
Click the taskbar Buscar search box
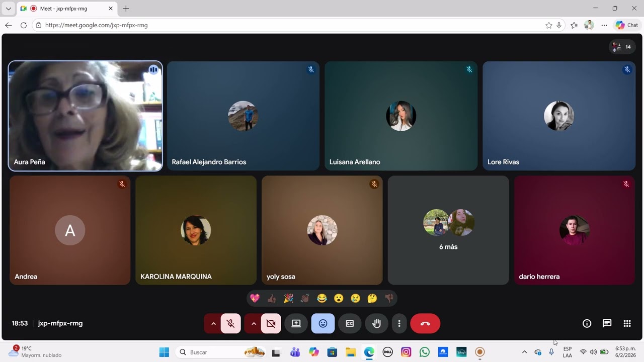(220, 352)
